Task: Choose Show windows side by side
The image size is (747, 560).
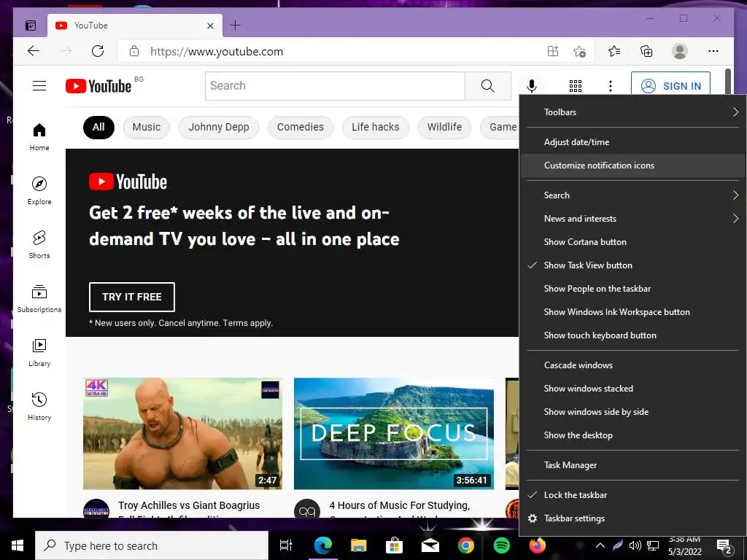Action: click(632, 412)
